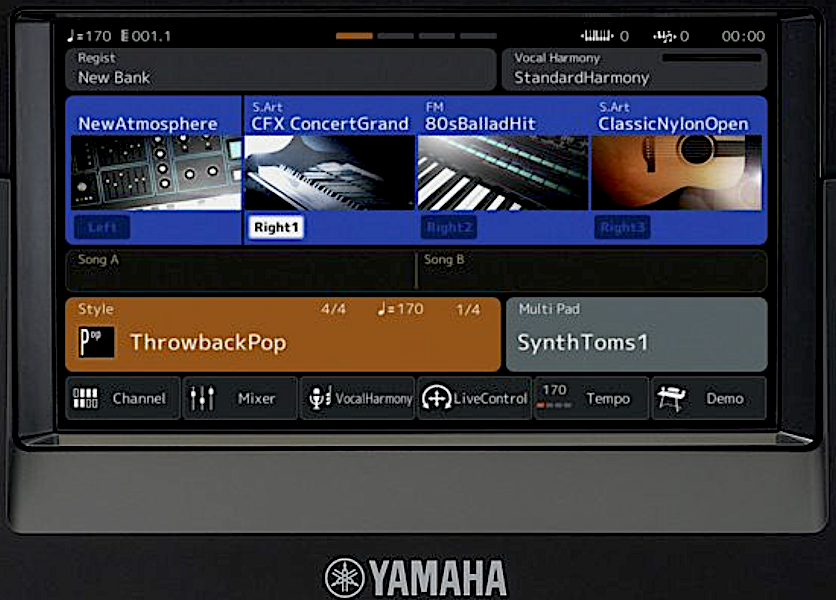Screen dimensions: 836x600
Task: Click the SynthToms1 multi pad name
Action: pos(583,342)
